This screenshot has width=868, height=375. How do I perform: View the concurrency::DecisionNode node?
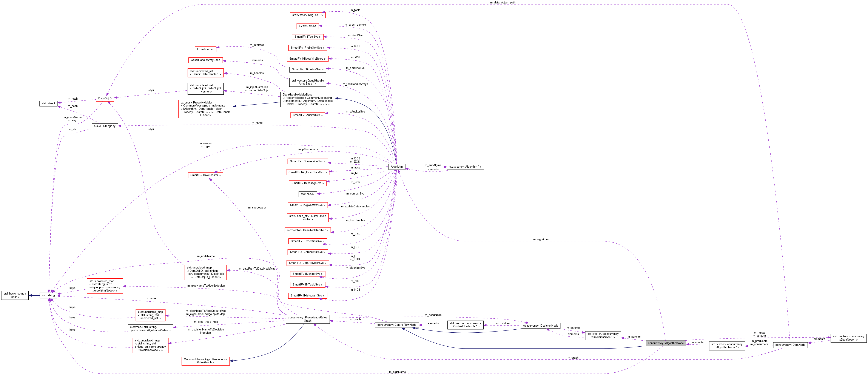click(540, 326)
